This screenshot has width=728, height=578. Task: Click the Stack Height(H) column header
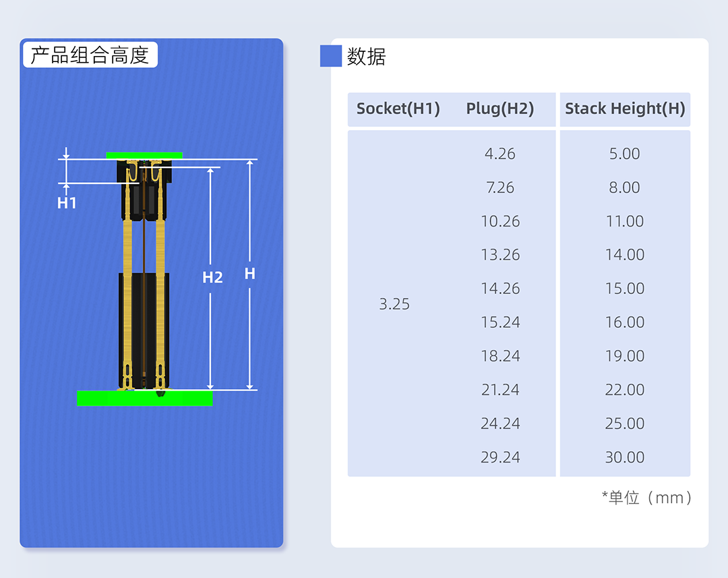[625, 109]
